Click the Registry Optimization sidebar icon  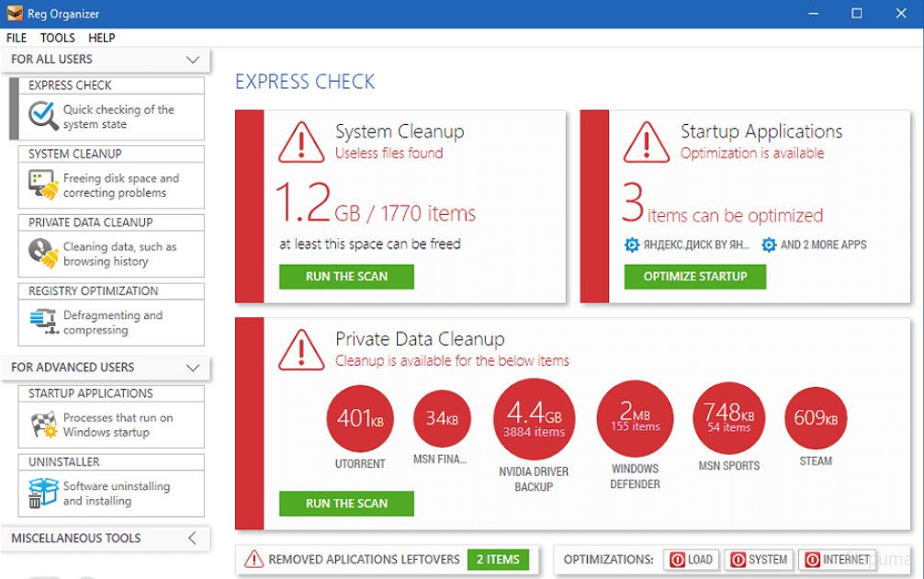43,322
